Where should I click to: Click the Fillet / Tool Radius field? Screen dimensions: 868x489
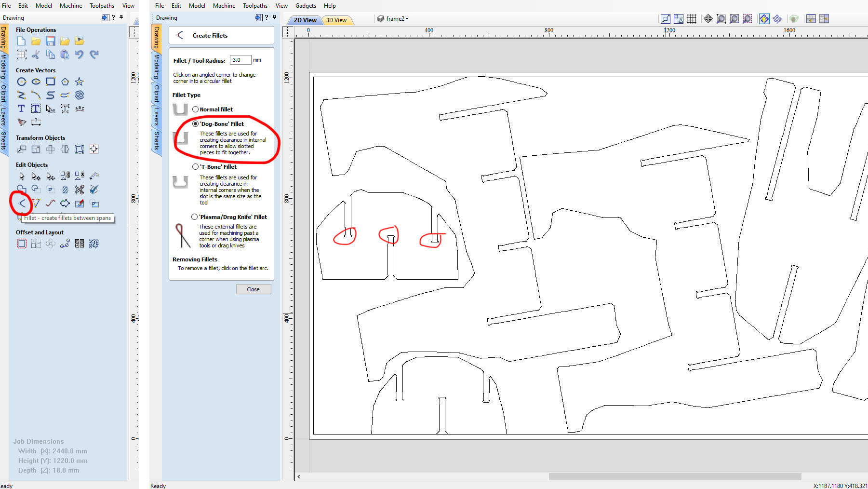click(240, 60)
